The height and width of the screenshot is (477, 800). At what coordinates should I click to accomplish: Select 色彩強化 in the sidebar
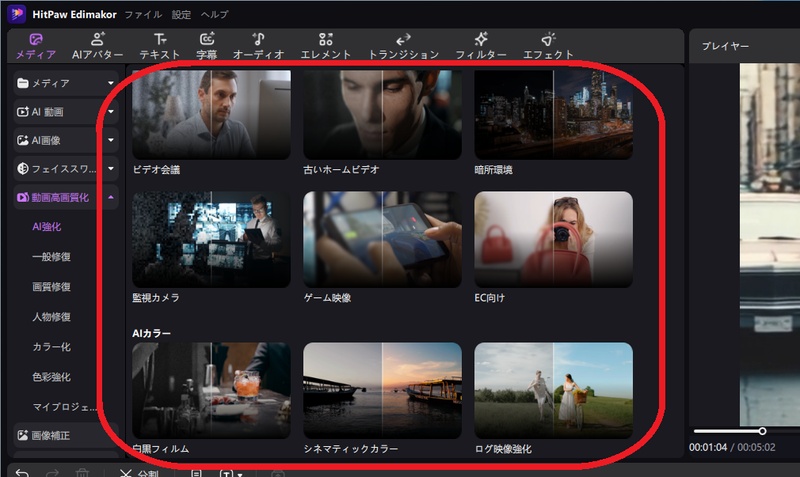[x=52, y=377]
